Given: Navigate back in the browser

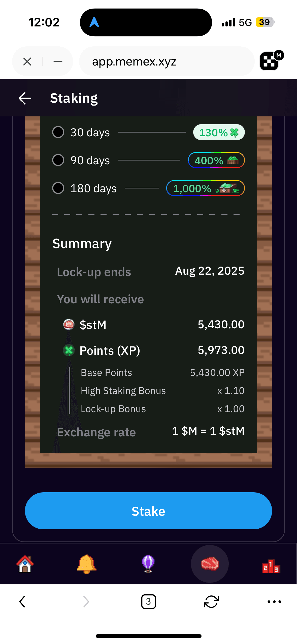Looking at the screenshot, I should (22, 602).
